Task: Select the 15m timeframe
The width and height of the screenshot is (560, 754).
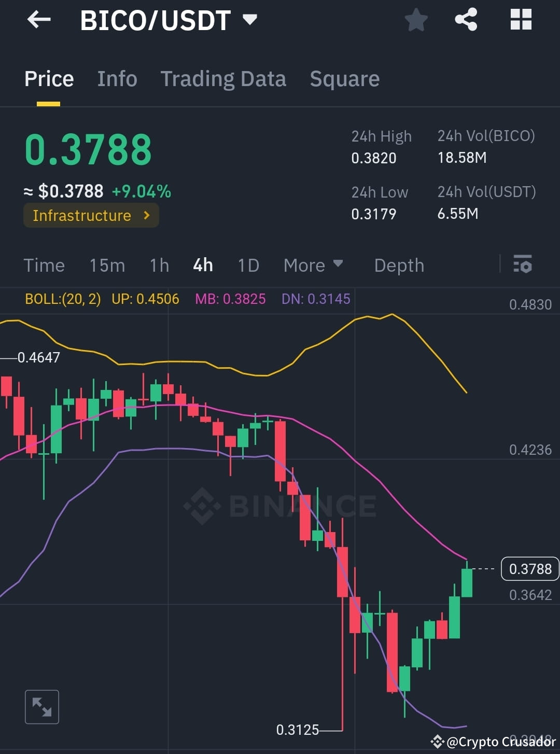Action: [x=107, y=265]
